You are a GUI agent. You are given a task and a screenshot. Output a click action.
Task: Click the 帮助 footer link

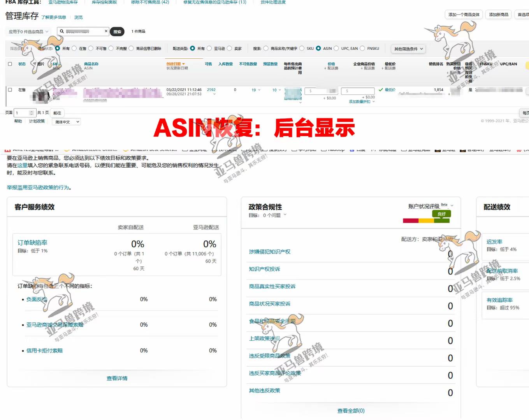point(18,121)
